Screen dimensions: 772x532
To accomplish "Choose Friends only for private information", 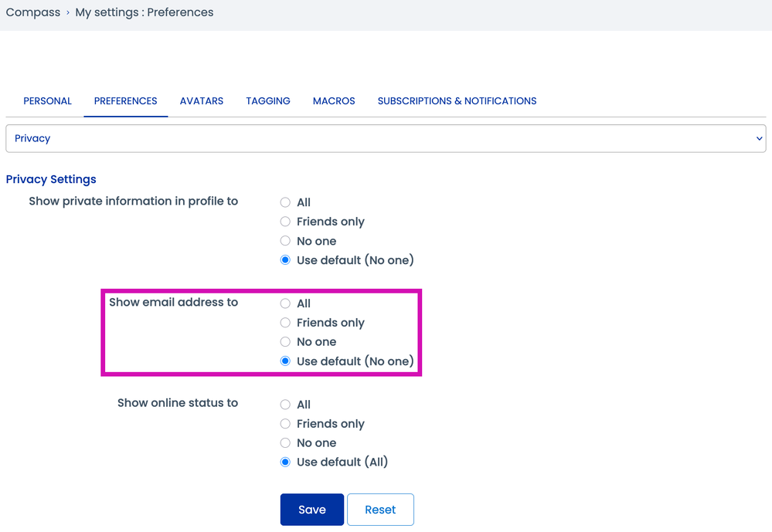I will [x=285, y=222].
